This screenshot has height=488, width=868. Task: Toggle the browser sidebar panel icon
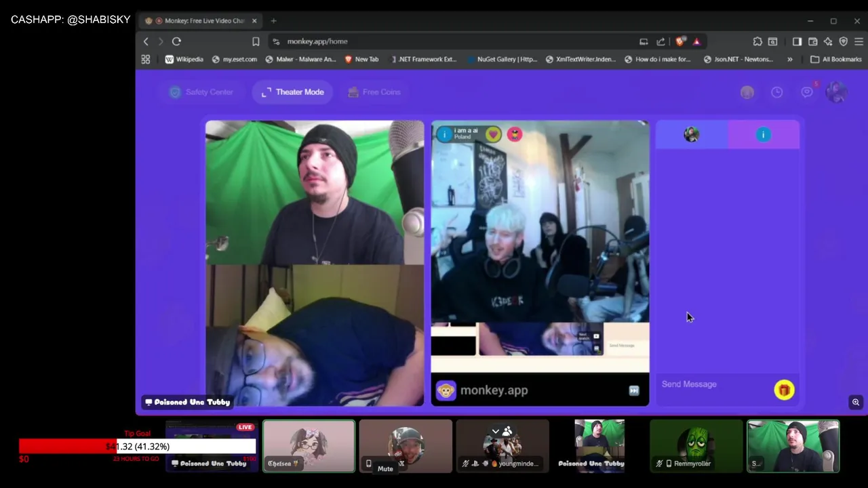coord(797,41)
